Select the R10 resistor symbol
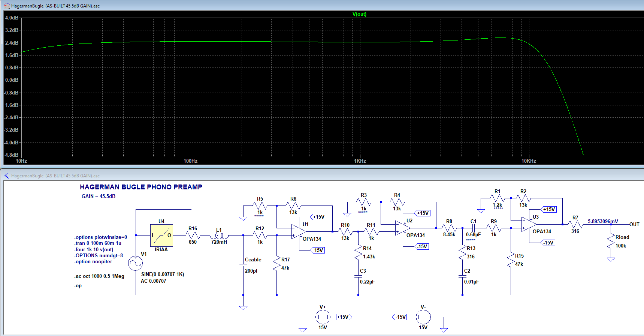This screenshot has width=644, height=336. click(x=345, y=232)
